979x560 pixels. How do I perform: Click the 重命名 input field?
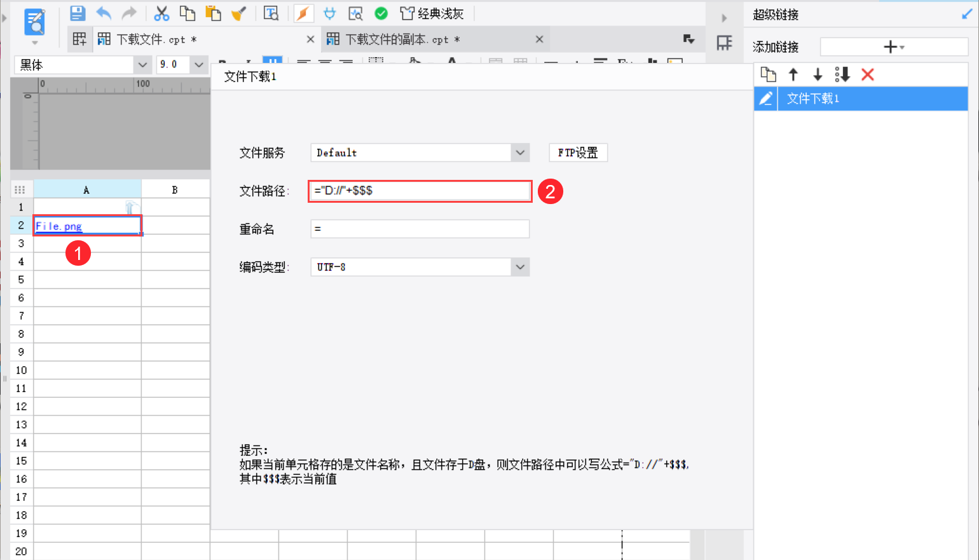click(x=420, y=229)
